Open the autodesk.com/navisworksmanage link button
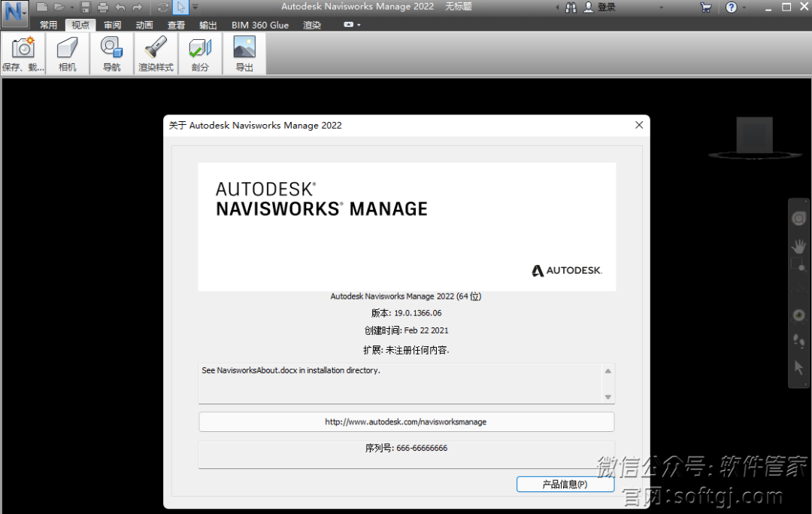The width and height of the screenshot is (812, 514). (406, 421)
